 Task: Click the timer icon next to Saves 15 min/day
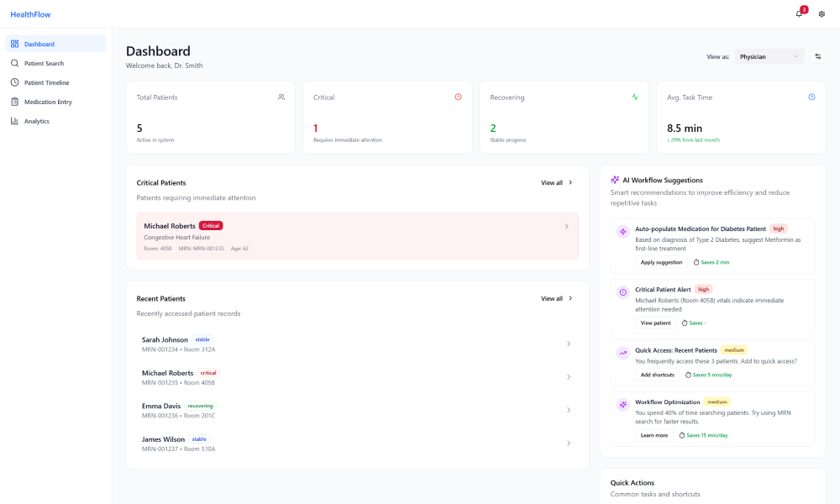point(682,435)
